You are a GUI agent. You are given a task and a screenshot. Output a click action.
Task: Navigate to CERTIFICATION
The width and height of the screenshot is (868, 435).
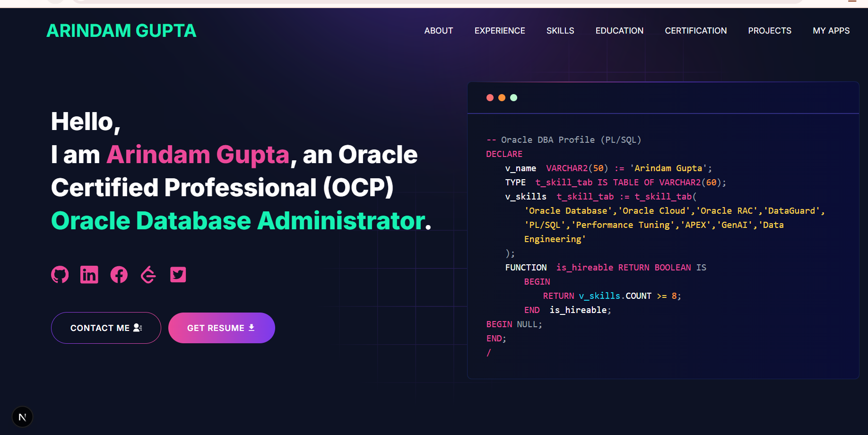pos(695,30)
